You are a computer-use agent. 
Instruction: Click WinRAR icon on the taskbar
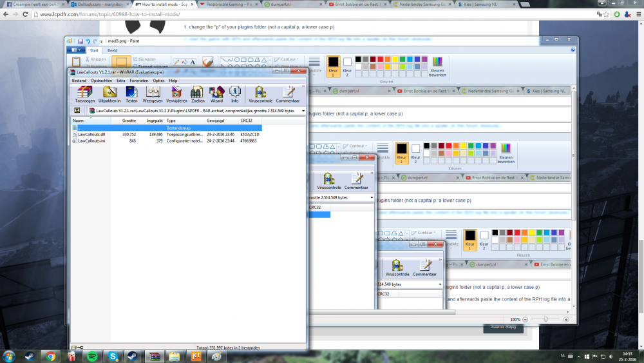[155, 357]
